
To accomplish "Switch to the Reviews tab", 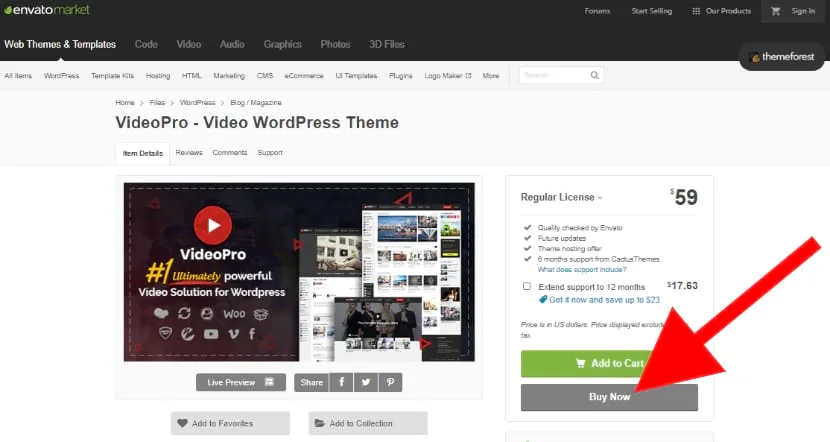I will tap(189, 152).
